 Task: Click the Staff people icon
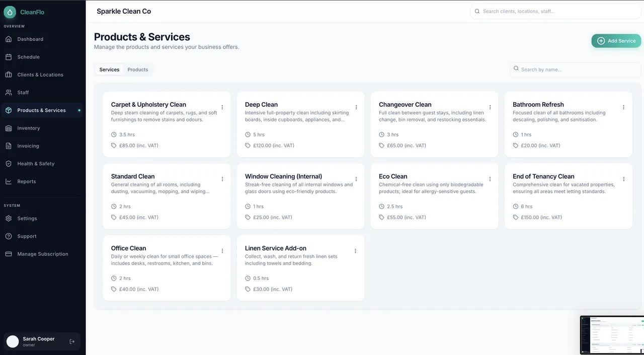click(x=9, y=93)
